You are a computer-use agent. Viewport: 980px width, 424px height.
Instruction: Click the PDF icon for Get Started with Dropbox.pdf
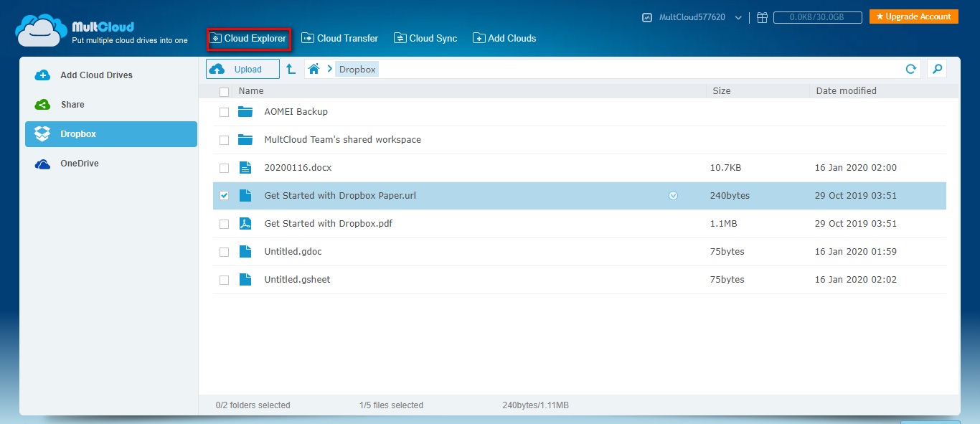click(x=245, y=224)
